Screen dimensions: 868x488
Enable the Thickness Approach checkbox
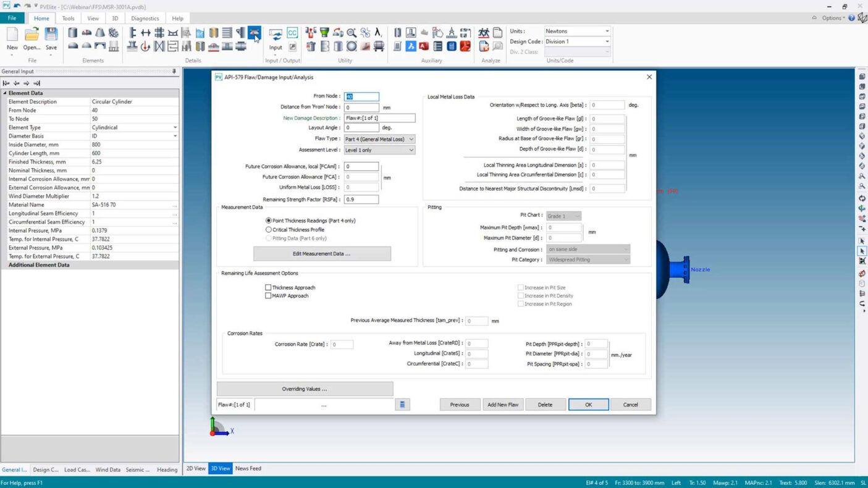point(268,288)
